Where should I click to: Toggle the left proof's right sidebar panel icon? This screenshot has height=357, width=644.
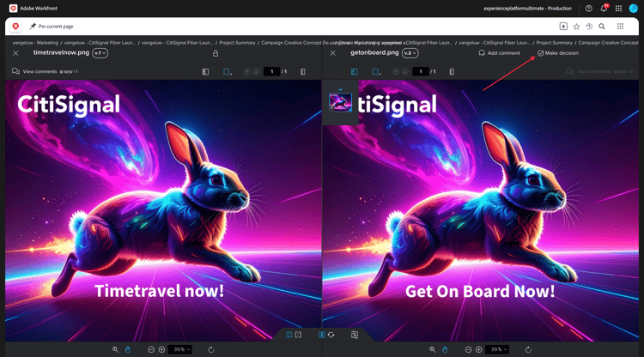coord(303,72)
